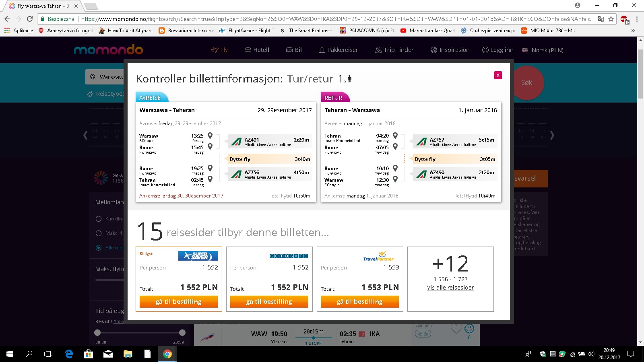Click the Supersaver logo
The image size is (644, 362).
click(x=198, y=256)
